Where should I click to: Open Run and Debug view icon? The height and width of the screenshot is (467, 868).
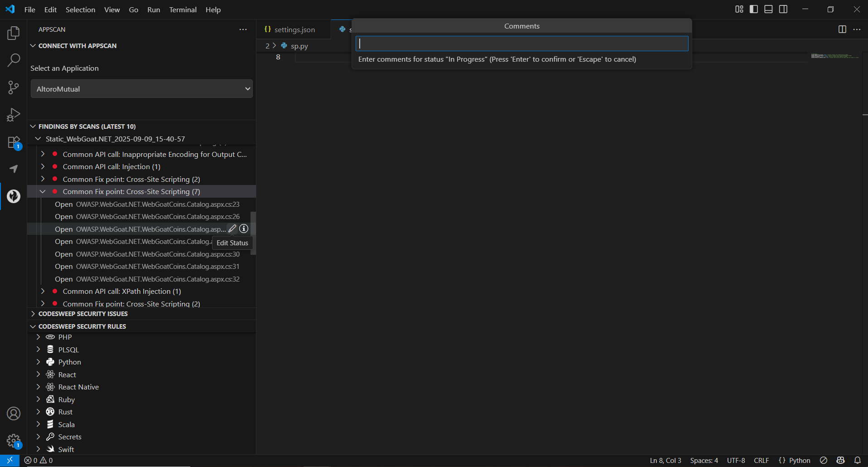[14, 115]
